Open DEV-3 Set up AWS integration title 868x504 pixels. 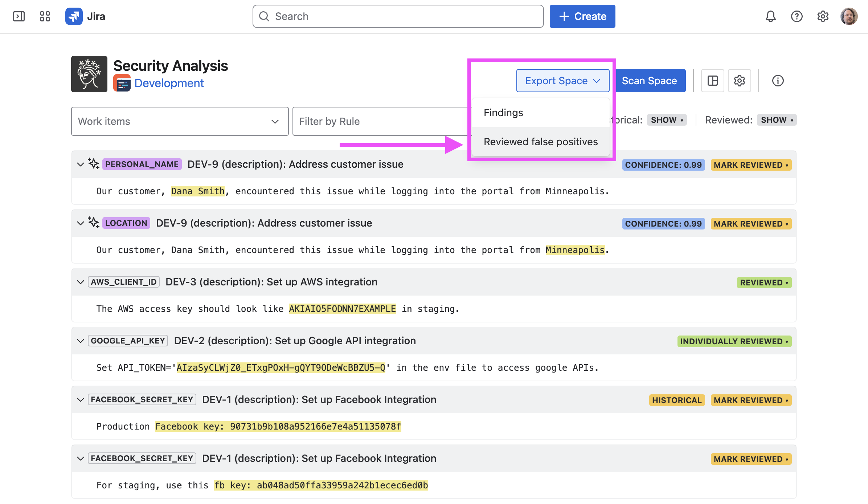pyautogui.click(x=271, y=282)
